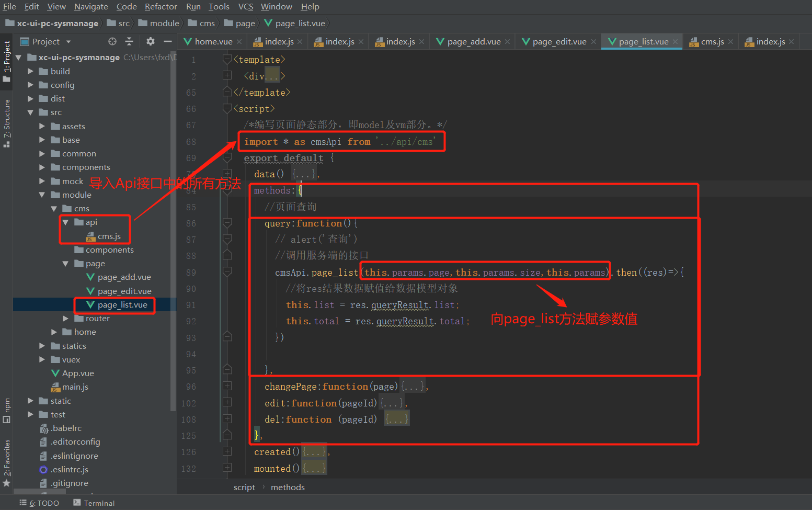Select page_add.vue in project tree
The height and width of the screenshot is (510, 812).
pyautogui.click(x=119, y=277)
